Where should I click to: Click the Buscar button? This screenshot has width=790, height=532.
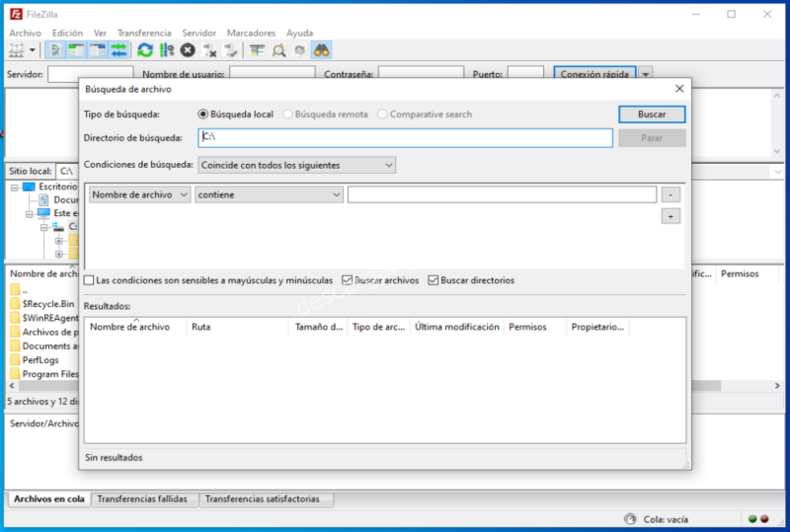(652, 114)
